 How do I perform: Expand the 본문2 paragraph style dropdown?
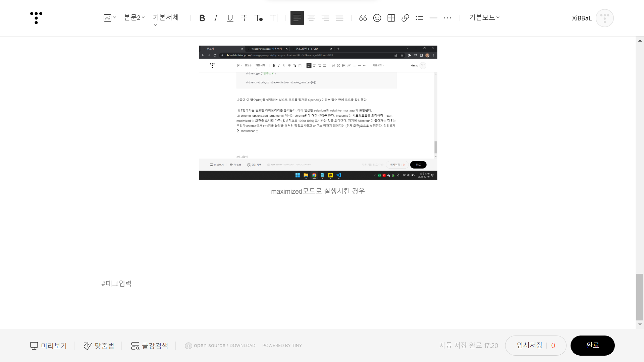134,17
